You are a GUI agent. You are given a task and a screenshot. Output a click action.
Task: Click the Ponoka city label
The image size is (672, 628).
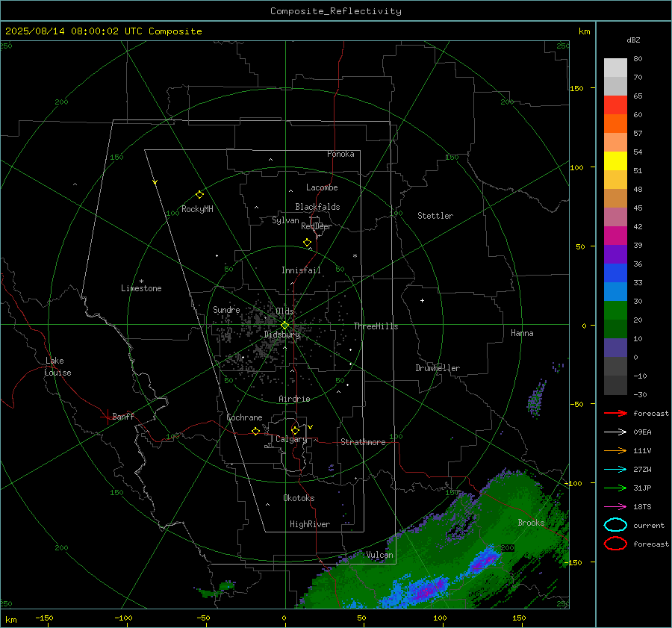[x=340, y=154]
